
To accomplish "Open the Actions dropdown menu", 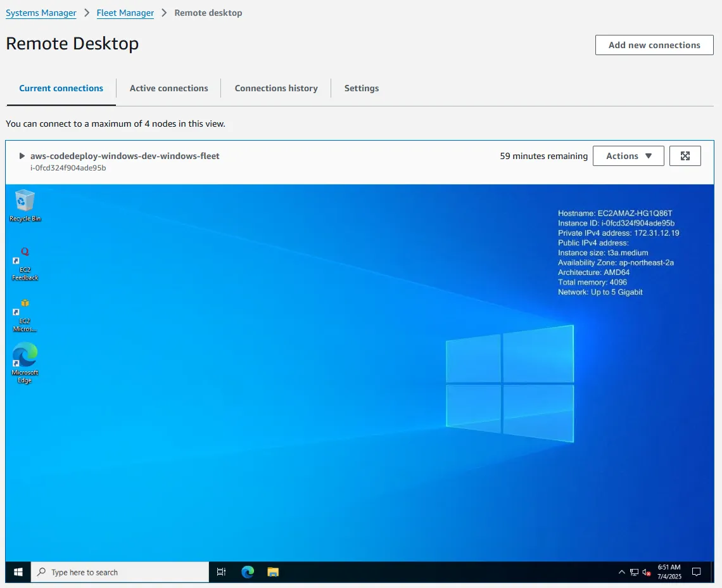I will [628, 155].
